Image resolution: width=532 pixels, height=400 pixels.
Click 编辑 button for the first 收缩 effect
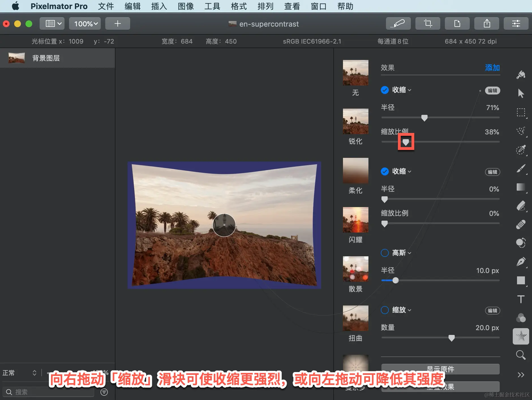(x=493, y=91)
